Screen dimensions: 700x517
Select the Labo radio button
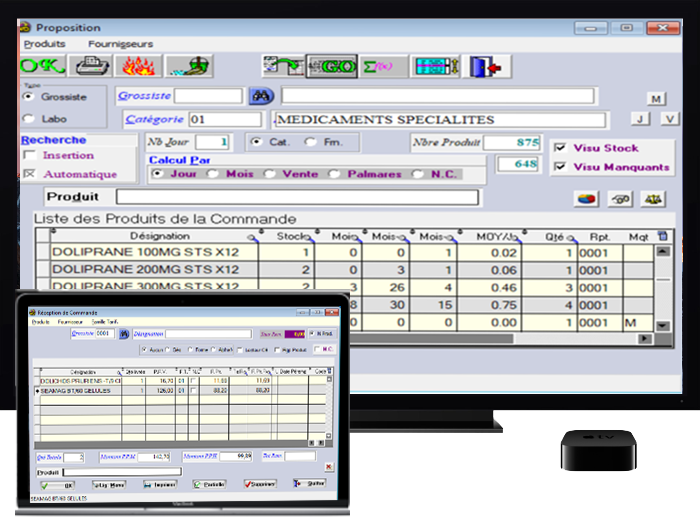pos(29,119)
